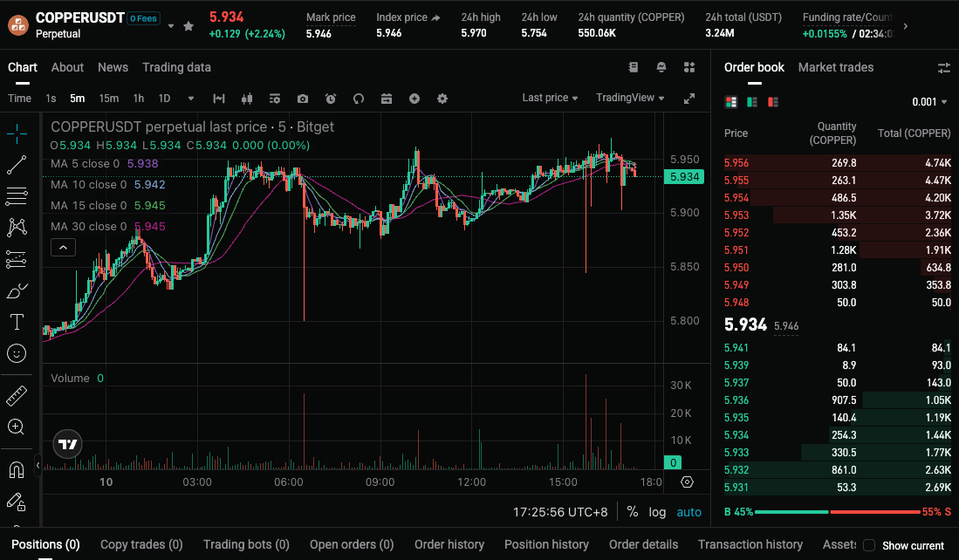959x560 pixels.
Task: Open the zoom-in tool on left sidebar
Action: (x=17, y=427)
